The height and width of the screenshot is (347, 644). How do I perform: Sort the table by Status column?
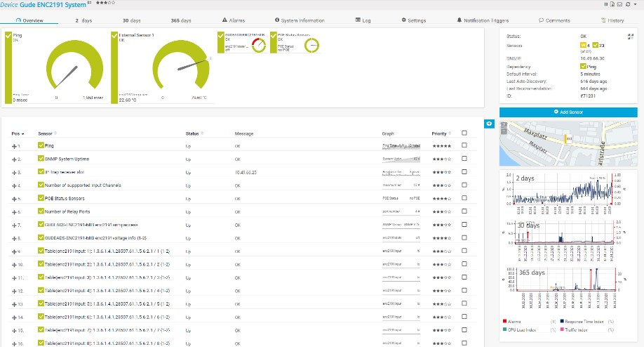pyautogui.click(x=193, y=133)
